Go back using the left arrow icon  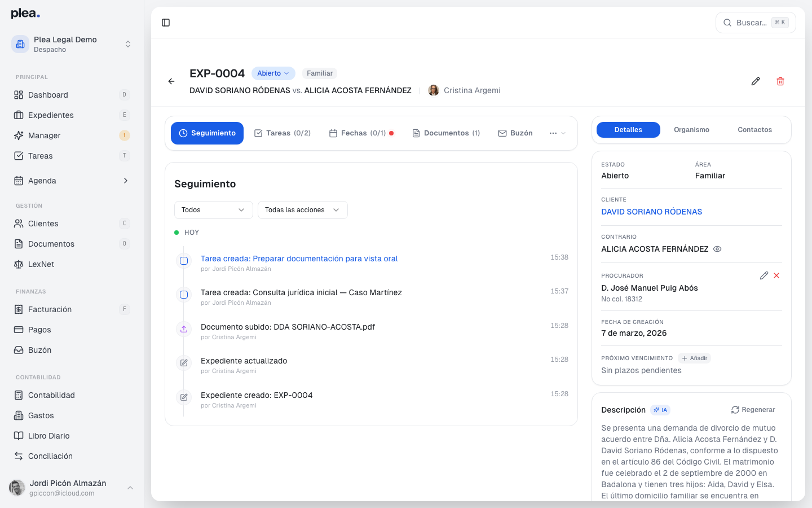pyautogui.click(x=171, y=81)
